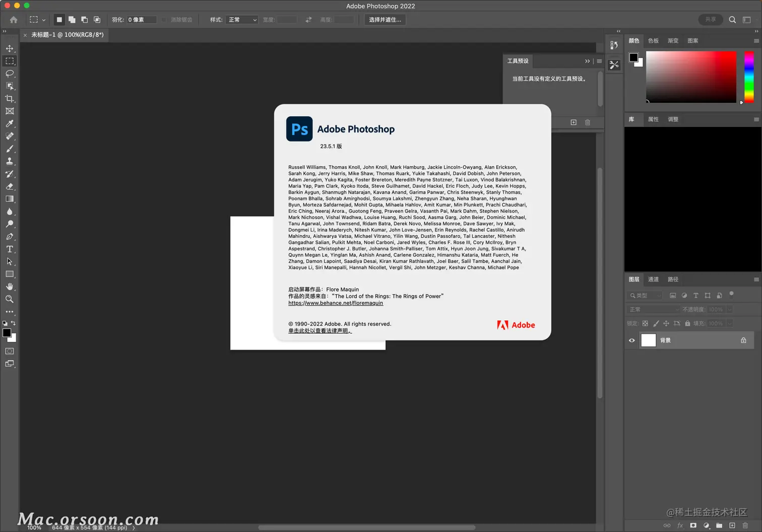The height and width of the screenshot is (532, 762).
Task: Select the Frame tool
Action: click(x=10, y=111)
